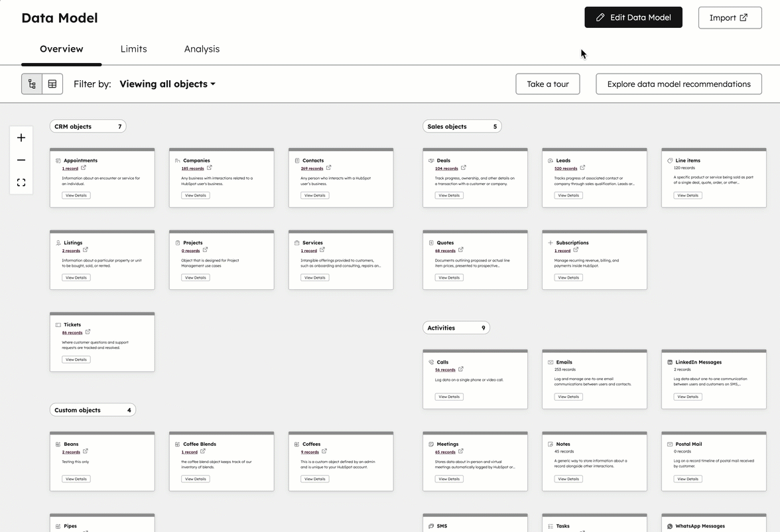Switch to the Limits tab

pyautogui.click(x=133, y=48)
